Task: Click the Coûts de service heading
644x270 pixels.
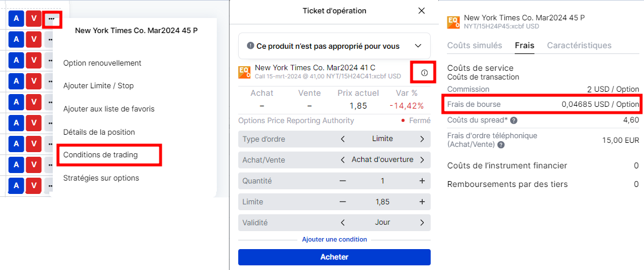Action: tap(480, 69)
